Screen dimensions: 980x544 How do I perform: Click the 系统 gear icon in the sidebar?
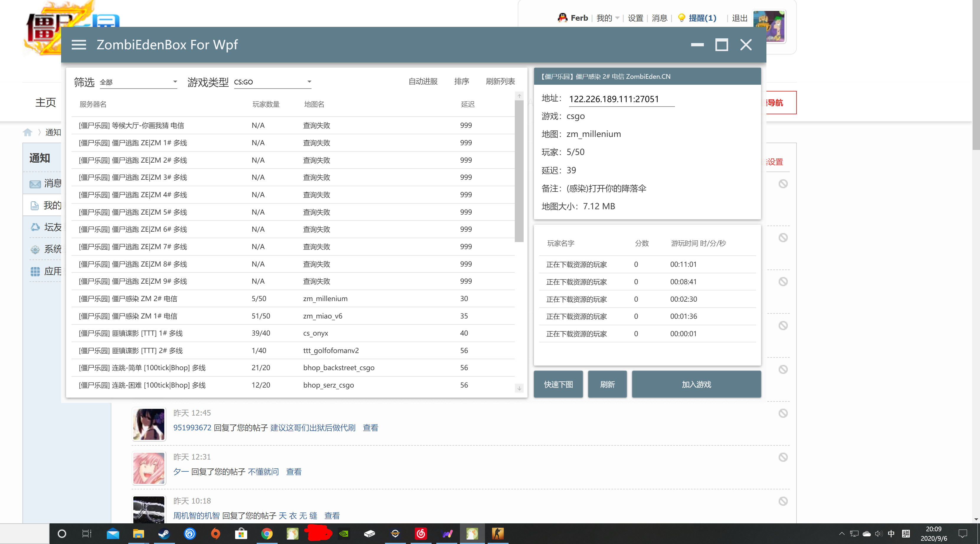[35, 249]
